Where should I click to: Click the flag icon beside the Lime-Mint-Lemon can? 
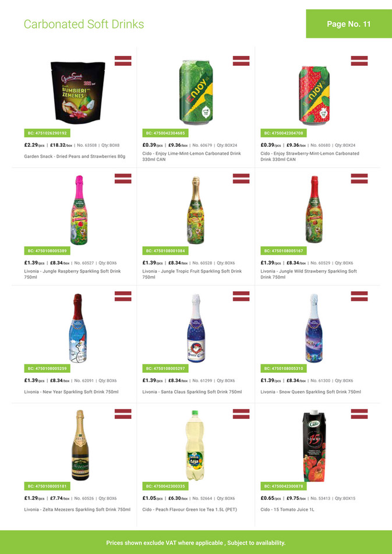241,61
